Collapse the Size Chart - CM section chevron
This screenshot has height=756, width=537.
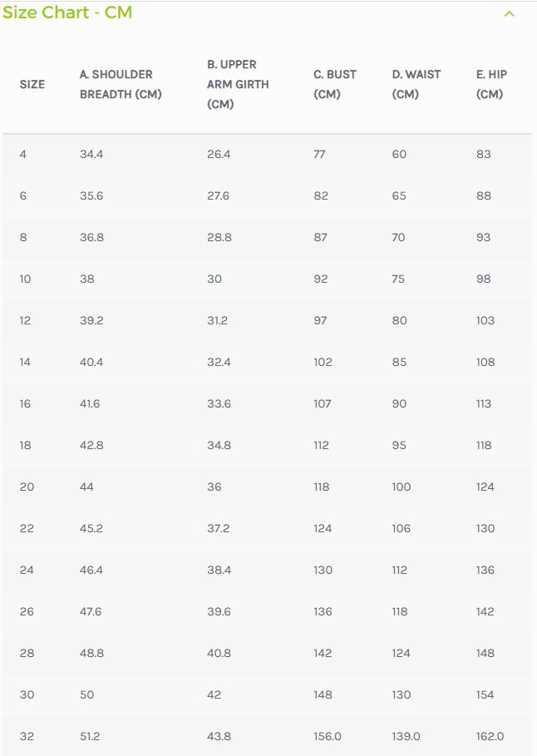click(x=509, y=14)
